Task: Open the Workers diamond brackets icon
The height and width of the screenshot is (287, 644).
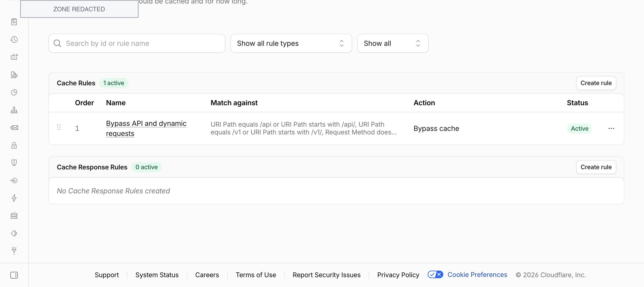Action: (14, 233)
